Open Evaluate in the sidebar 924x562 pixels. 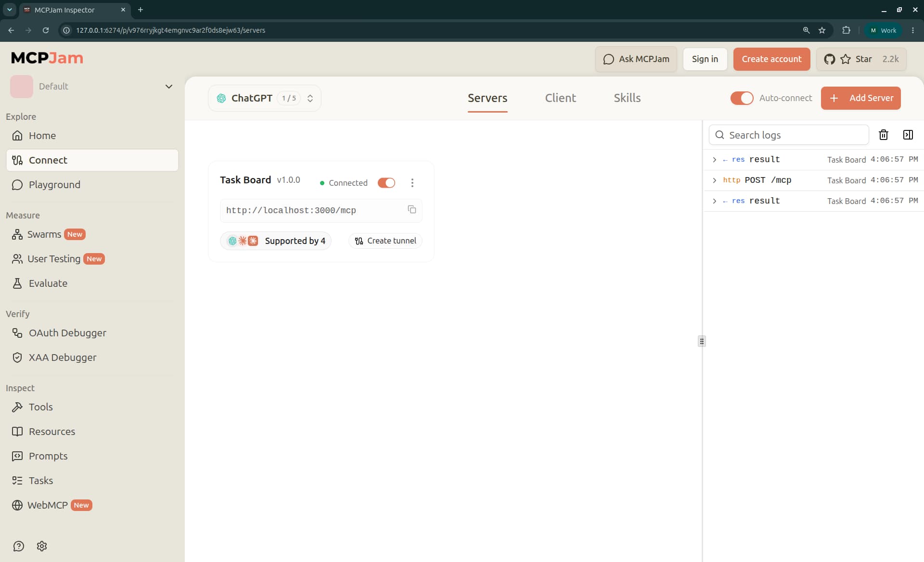pyautogui.click(x=92, y=283)
